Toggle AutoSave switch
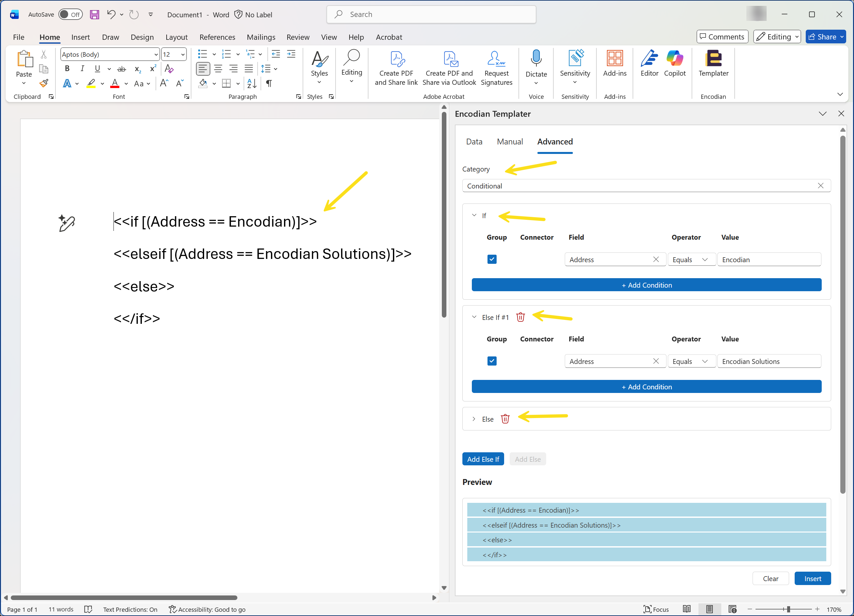 pos(70,14)
